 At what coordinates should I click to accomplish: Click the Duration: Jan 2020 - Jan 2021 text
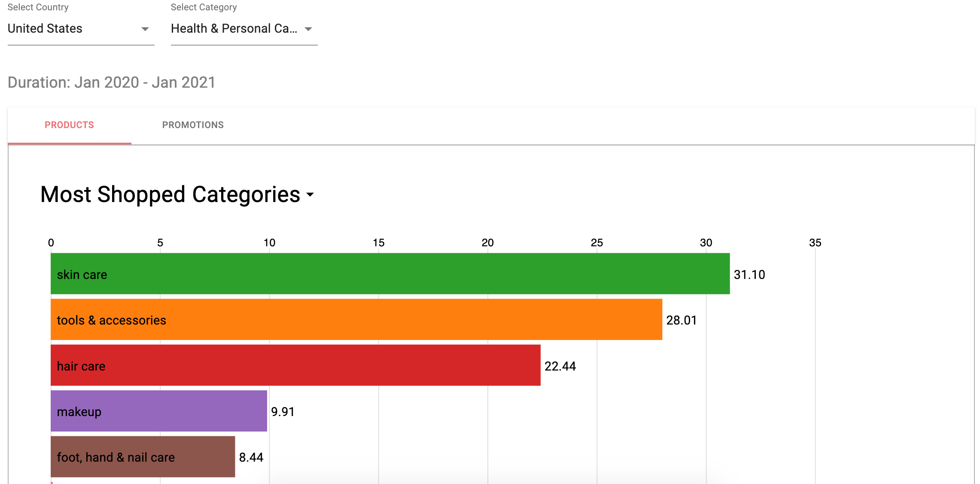click(x=112, y=82)
